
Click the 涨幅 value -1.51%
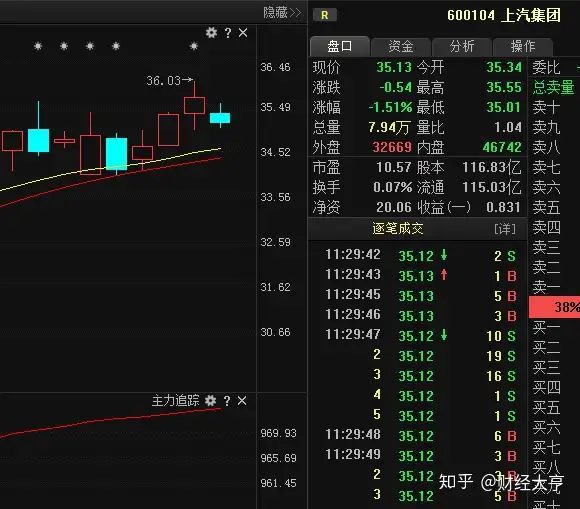[390, 107]
